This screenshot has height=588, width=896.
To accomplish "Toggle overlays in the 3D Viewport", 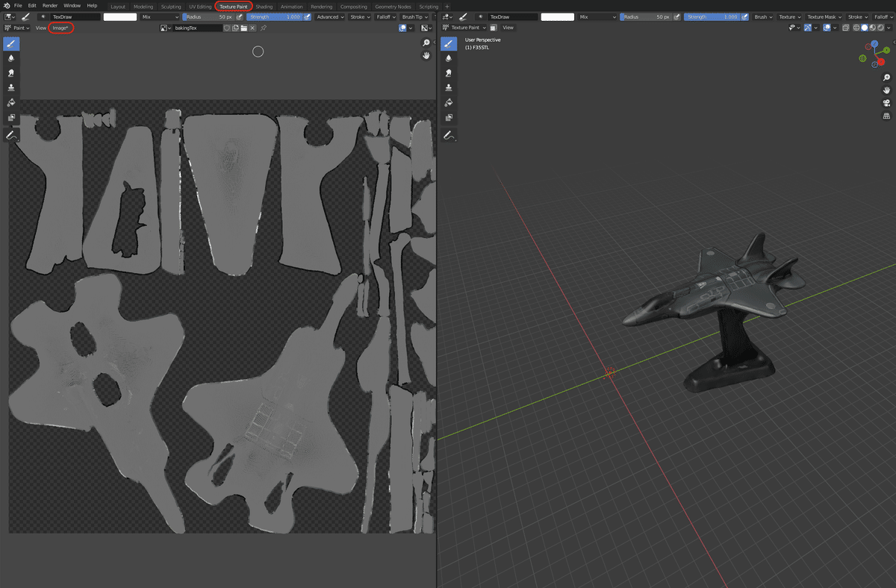I will coord(827,28).
